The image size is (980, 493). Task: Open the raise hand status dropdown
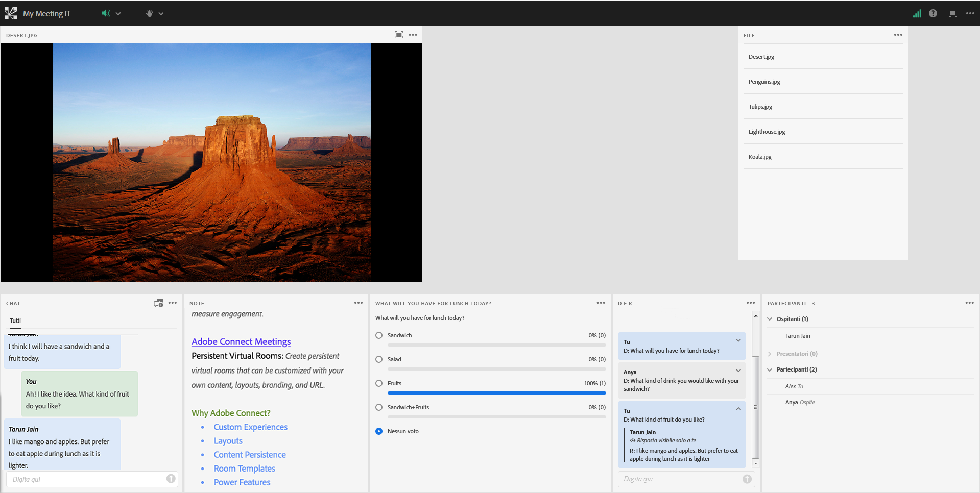pyautogui.click(x=161, y=14)
